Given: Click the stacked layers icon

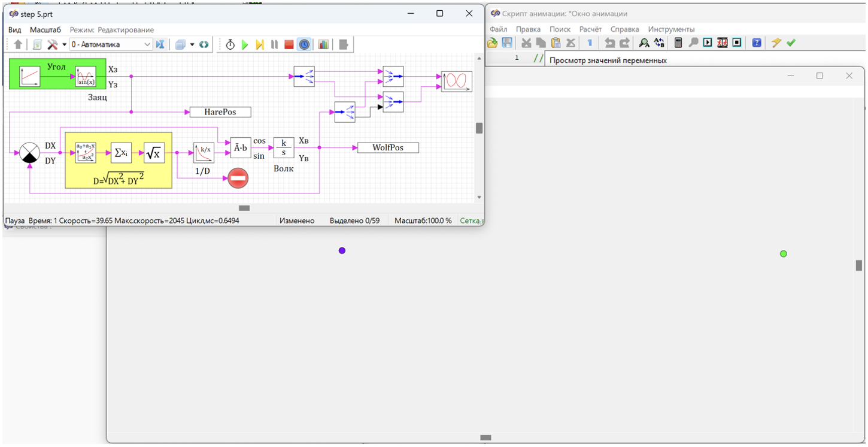Looking at the screenshot, I should click(180, 44).
